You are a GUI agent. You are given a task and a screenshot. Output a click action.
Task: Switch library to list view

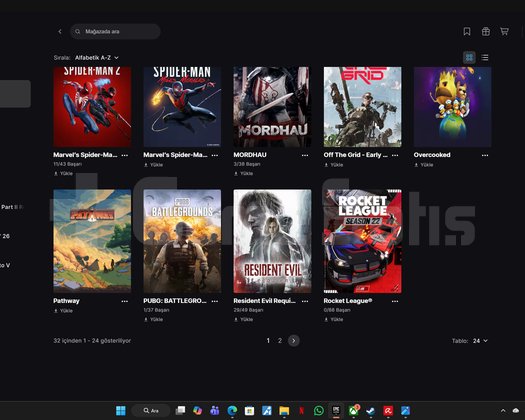pos(485,58)
